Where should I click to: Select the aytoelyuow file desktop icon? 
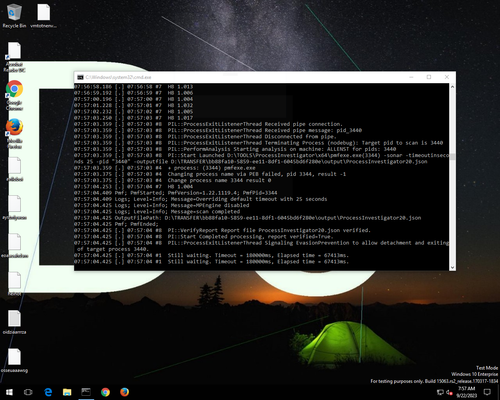(14, 207)
